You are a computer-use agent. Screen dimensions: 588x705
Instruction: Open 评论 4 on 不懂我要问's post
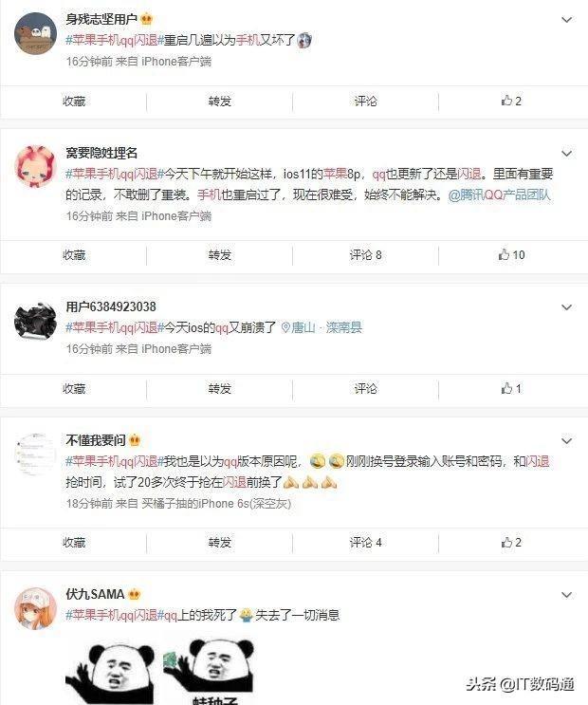tap(365, 542)
